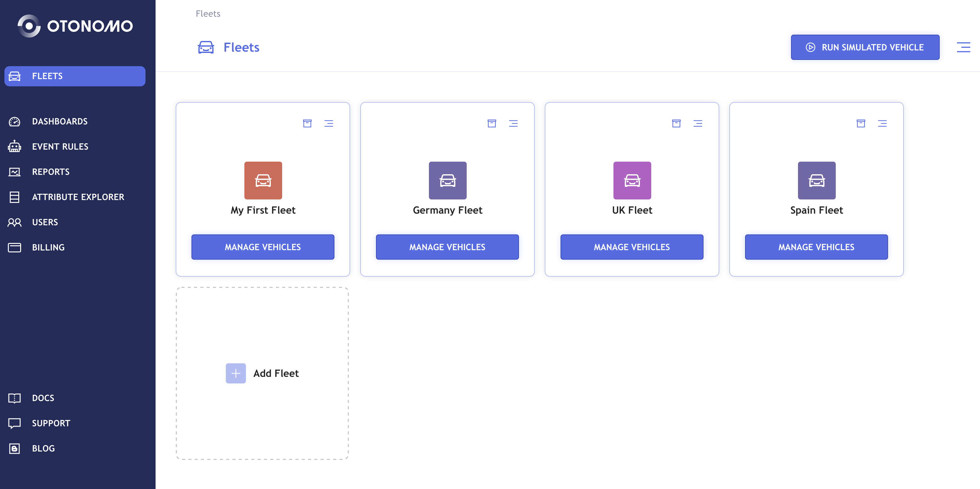Click the Fleets breadcrumb text
980x489 pixels.
pyautogui.click(x=208, y=14)
